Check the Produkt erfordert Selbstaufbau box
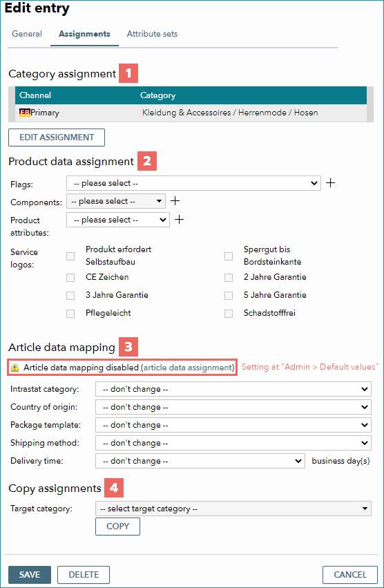Screen dimensions: 384x588 (x=70, y=256)
